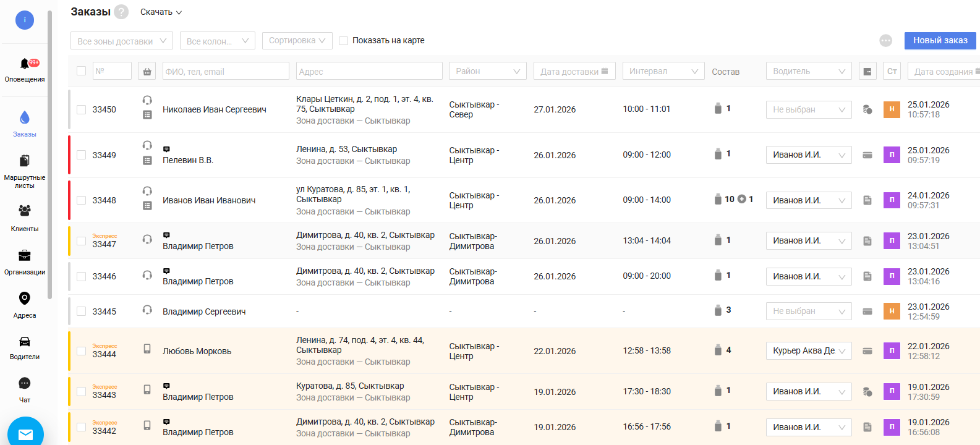The image size is (980, 445).
Task: Open the Скачать download menu
Action: 161,12
